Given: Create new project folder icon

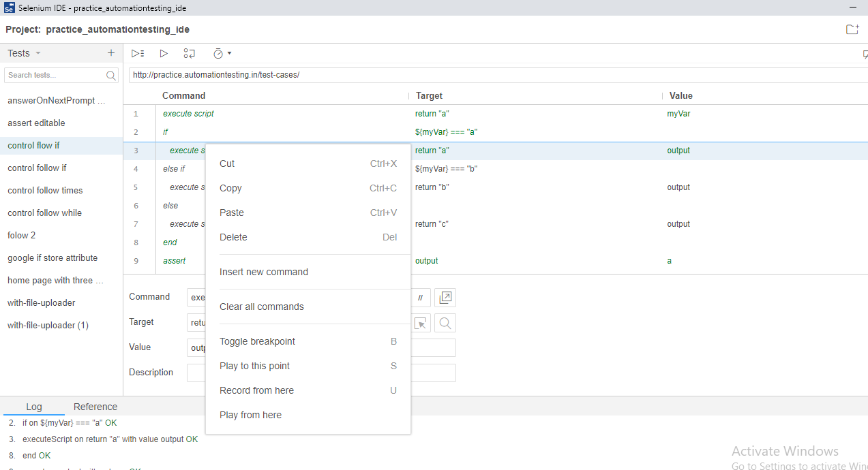Looking at the screenshot, I should 852,29.
